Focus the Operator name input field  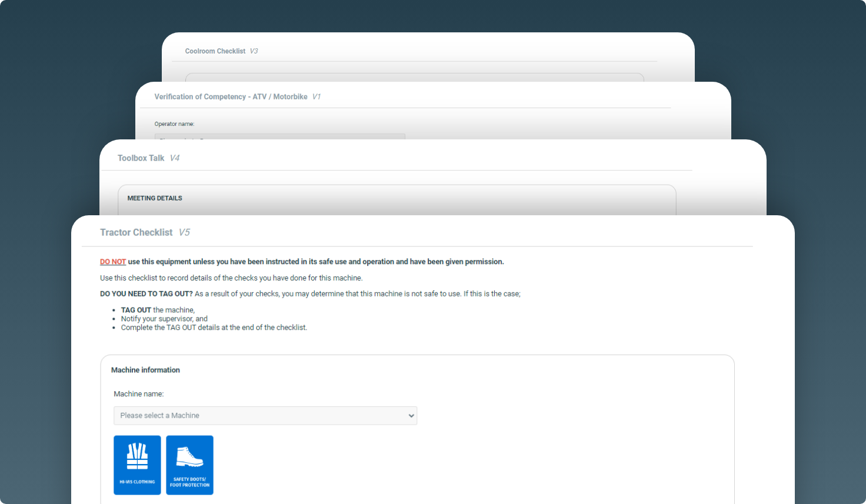click(x=279, y=137)
